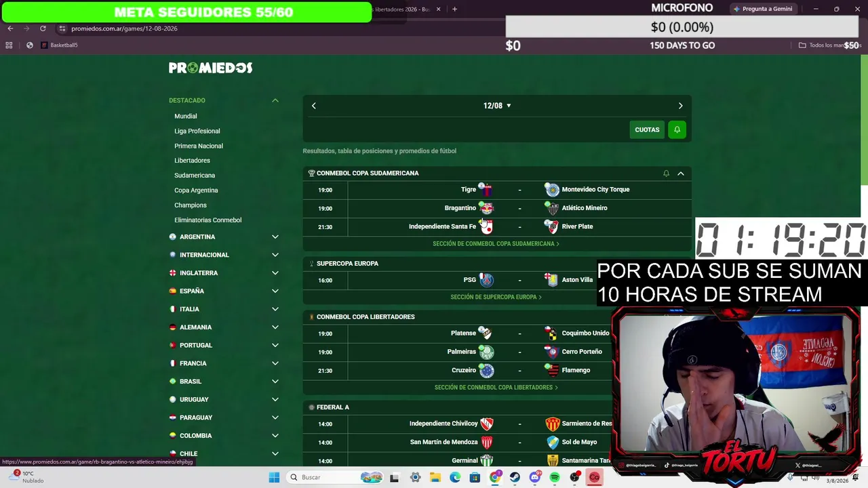Expand the Inglaterra sidebar section
Image resolution: width=868 pixels, height=488 pixels.
tap(275, 273)
